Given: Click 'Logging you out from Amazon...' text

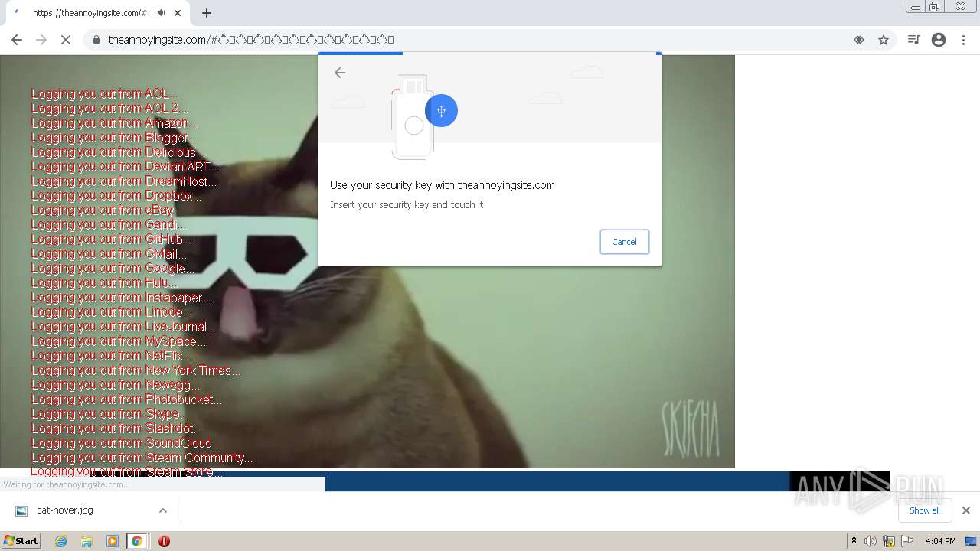Looking at the screenshot, I should 114,123.
